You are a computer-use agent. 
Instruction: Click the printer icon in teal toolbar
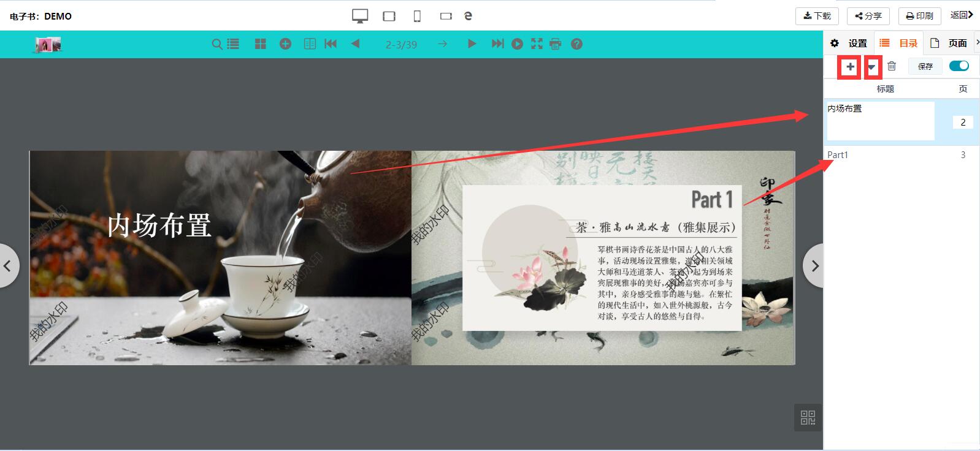pyautogui.click(x=556, y=44)
